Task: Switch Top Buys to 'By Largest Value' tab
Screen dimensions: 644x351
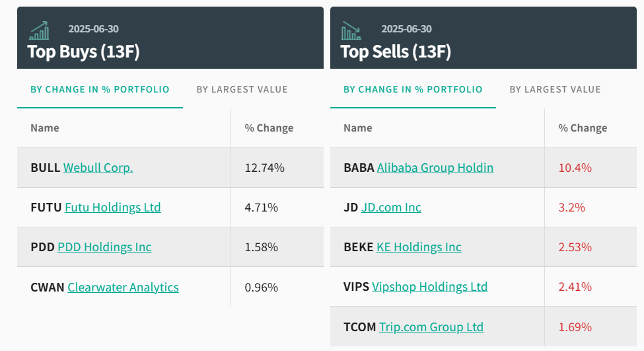Action: [x=242, y=89]
